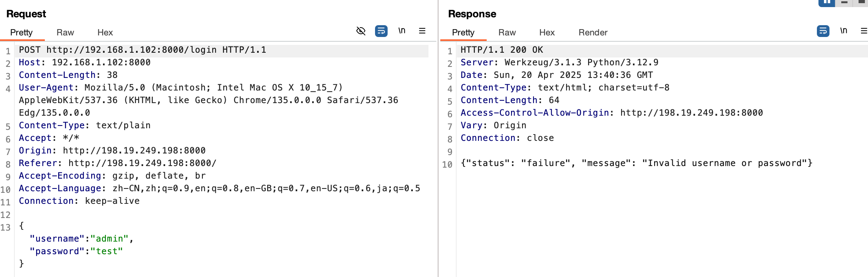Select the Pretty tab in Request
868x277 pixels.
pos(21,32)
